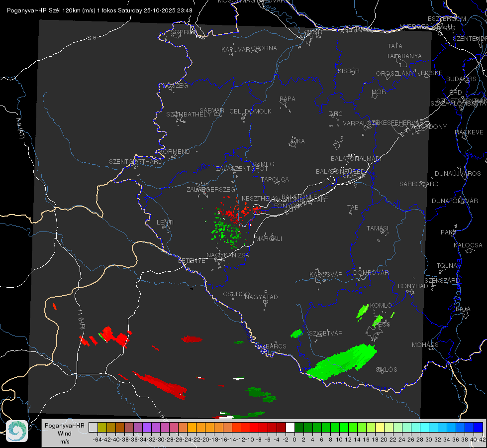Click the PÁPA town label
Screen dimensions: 487x448
pos(288,99)
